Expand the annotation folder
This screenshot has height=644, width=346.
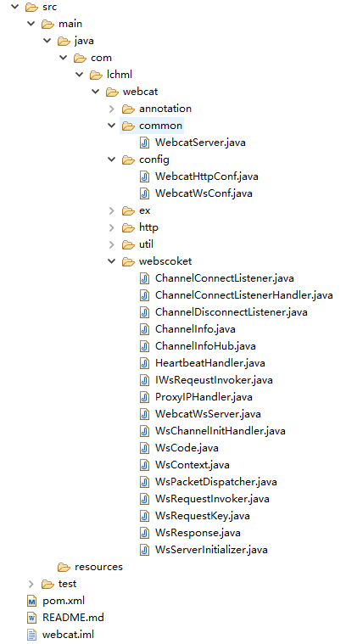point(112,109)
